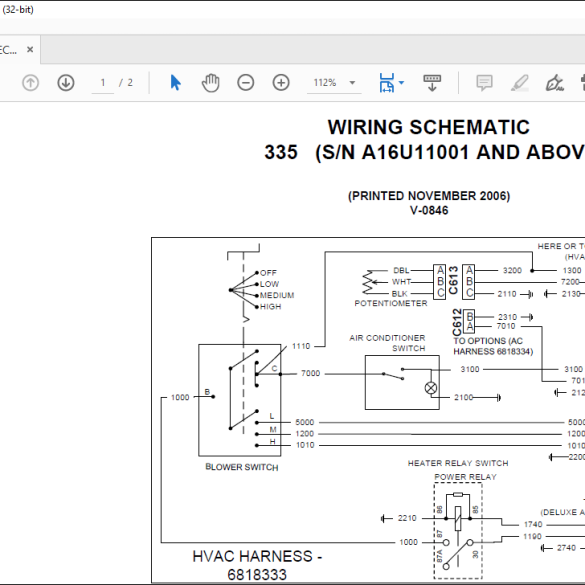Image resolution: width=585 pixels, height=585 pixels.
Task: Click the HEATER RELAY SWITCH label
Action: (458, 463)
